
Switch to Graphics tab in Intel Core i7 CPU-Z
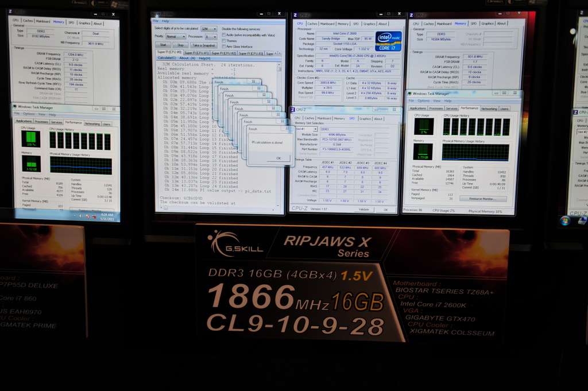coord(369,24)
